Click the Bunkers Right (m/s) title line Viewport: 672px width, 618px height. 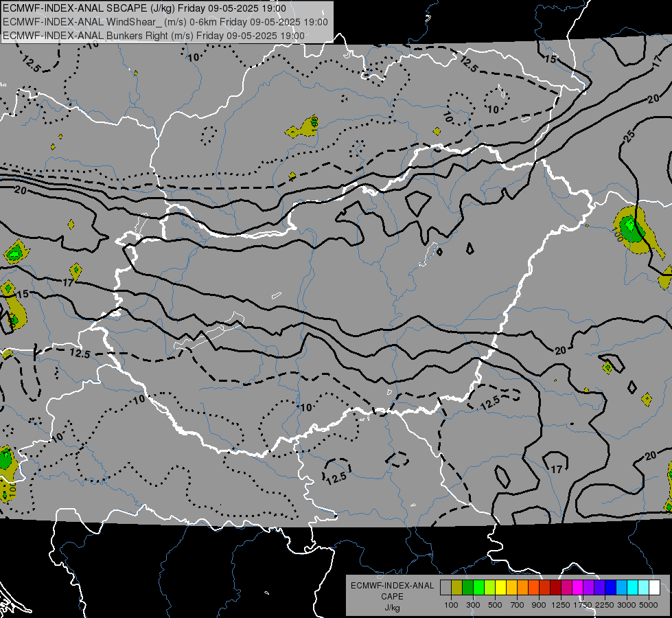coord(154,36)
